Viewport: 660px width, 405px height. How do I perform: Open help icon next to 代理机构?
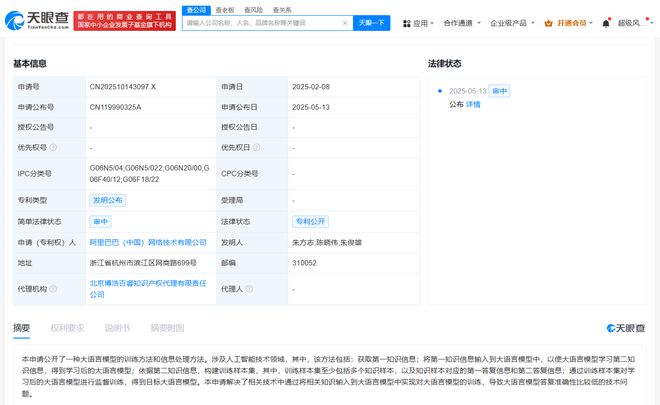click(53, 289)
